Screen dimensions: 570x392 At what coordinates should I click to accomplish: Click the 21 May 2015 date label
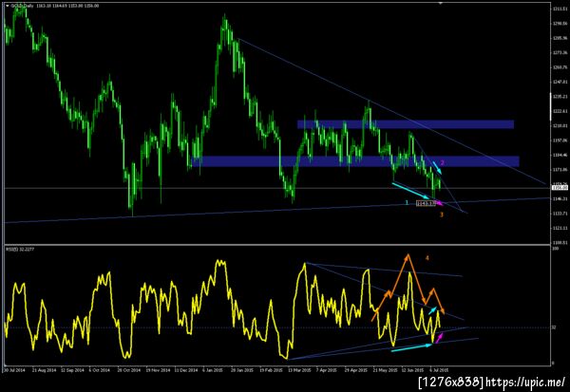(386, 370)
